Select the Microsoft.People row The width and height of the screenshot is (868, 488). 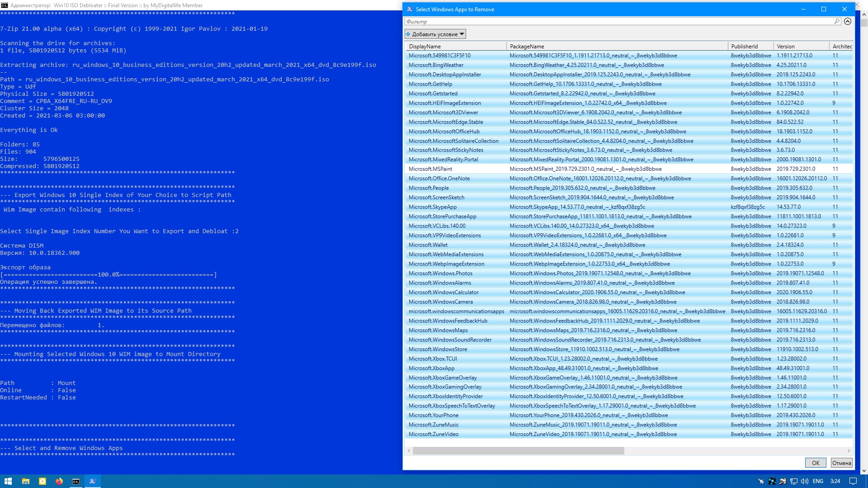point(629,188)
